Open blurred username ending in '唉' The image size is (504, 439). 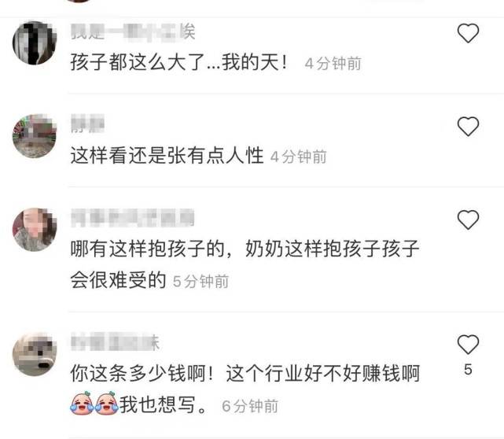click(x=133, y=32)
